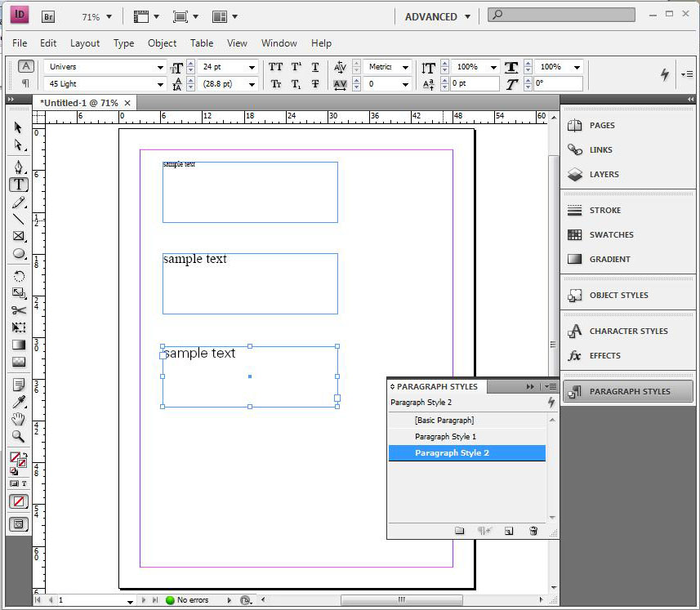
Task: Open the leading 28.8 pt dropdown
Action: (x=252, y=84)
